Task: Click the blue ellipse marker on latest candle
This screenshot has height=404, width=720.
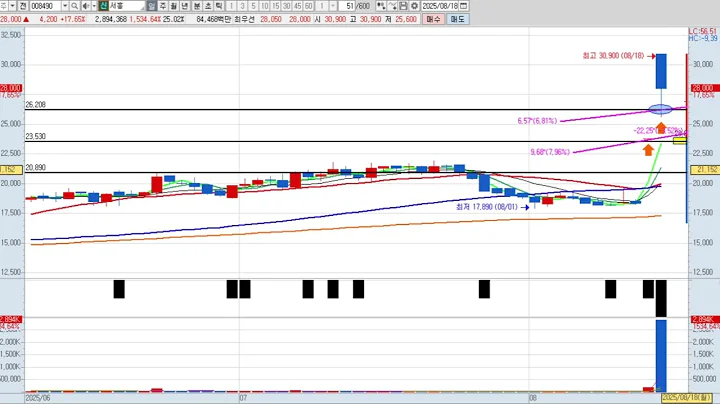Action: click(661, 109)
